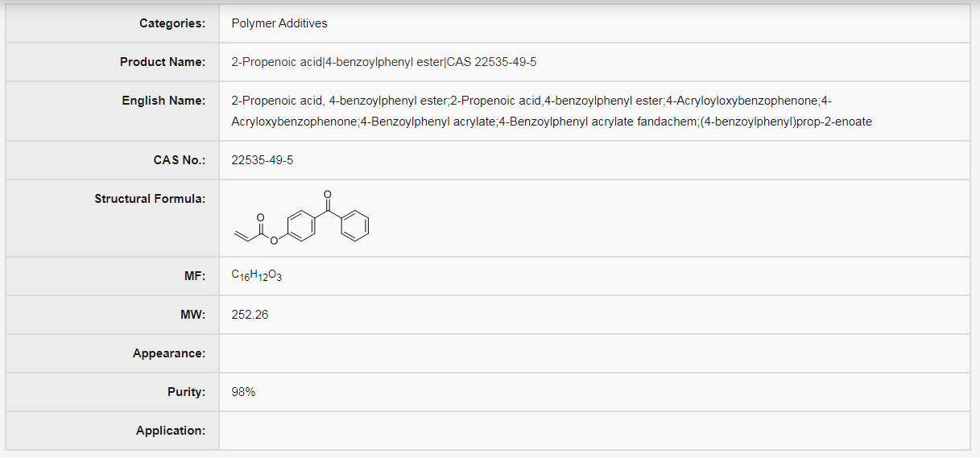Image resolution: width=980 pixels, height=458 pixels.
Task: Click the Structural Formula label
Action: pos(150,199)
